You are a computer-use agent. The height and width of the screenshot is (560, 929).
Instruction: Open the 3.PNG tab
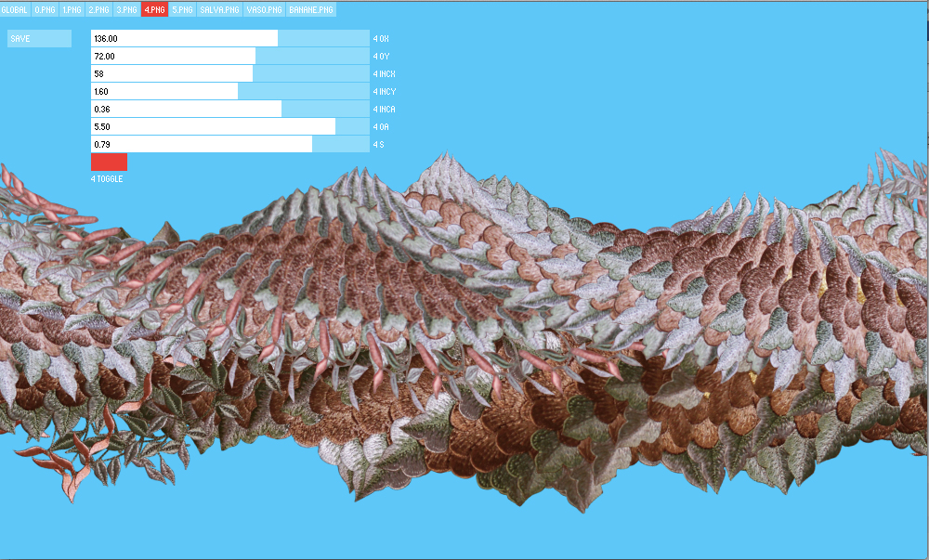(126, 10)
